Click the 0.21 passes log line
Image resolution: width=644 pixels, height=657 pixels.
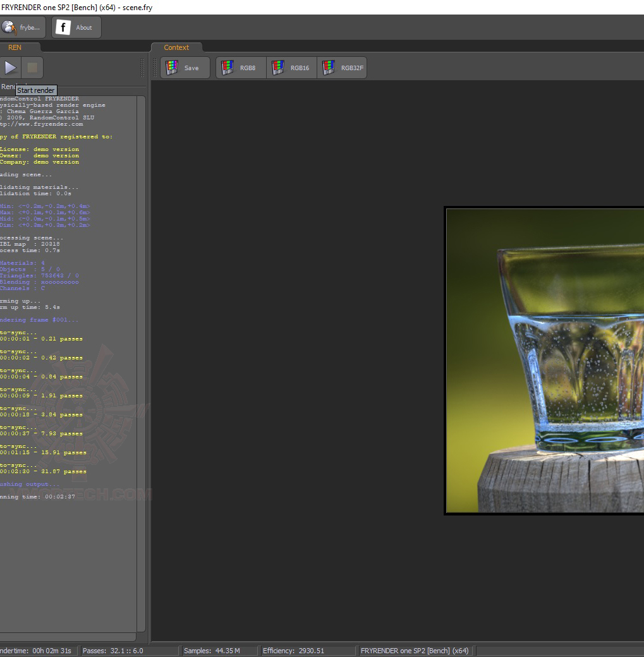click(x=42, y=339)
